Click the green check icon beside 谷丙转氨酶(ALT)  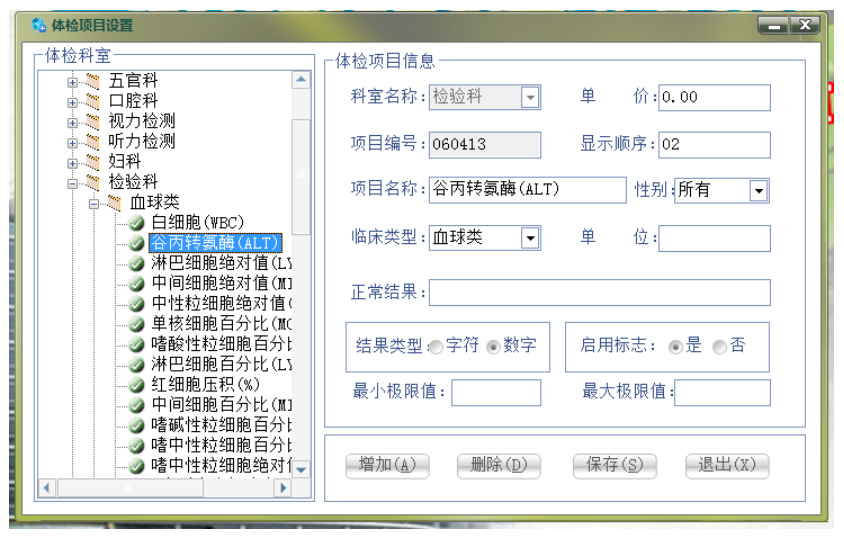[137, 243]
